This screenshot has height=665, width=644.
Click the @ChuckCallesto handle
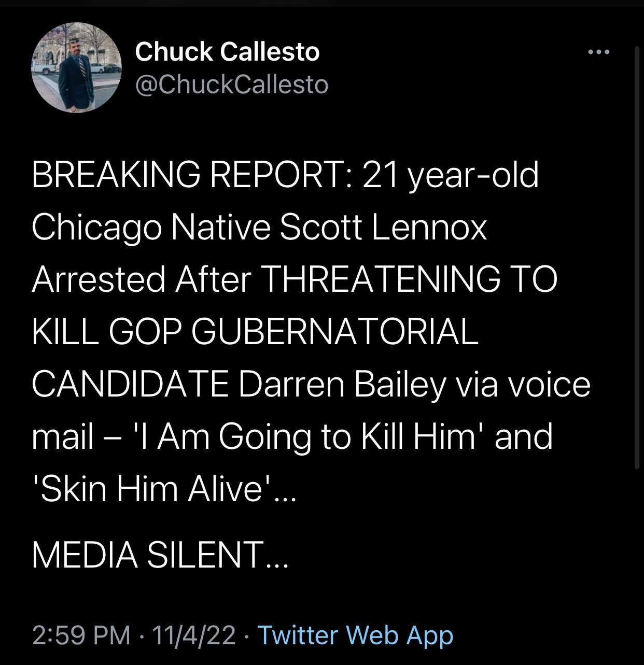click(x=231, y=84)
